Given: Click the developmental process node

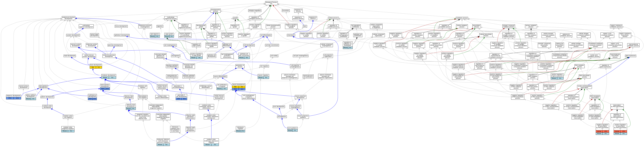Looking at the screenshot, I should point(216,11).
